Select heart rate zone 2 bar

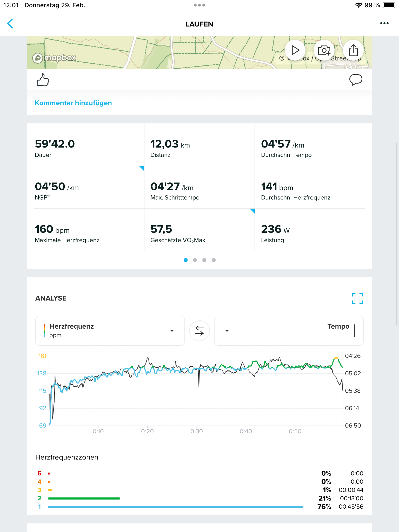84,498
